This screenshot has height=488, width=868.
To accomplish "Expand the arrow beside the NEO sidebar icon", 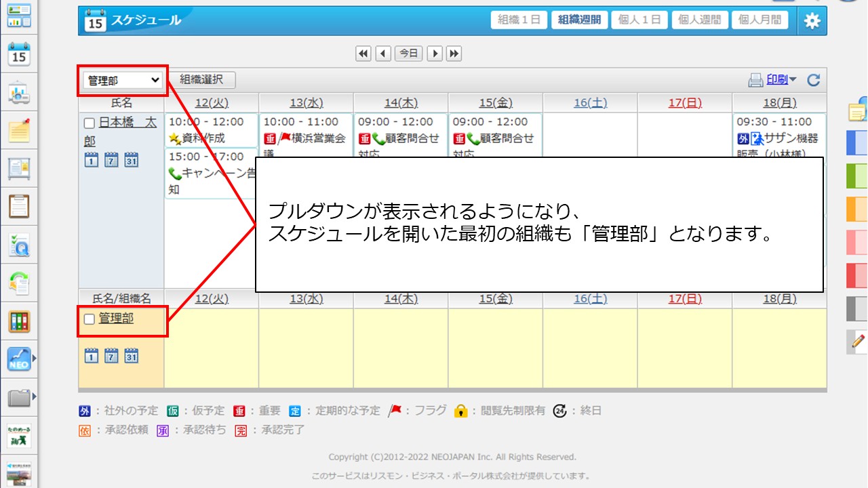I will [34, 357].
